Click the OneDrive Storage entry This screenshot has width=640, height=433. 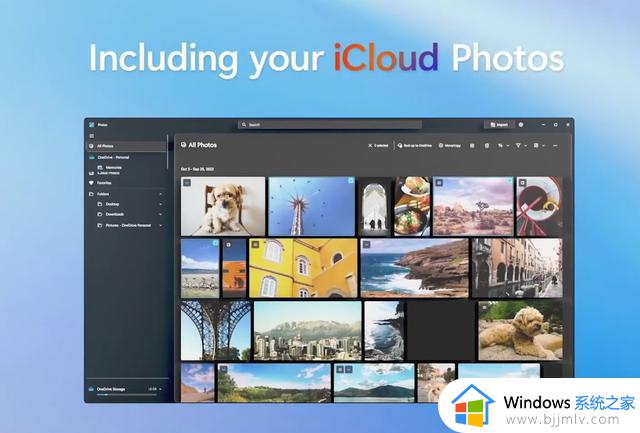pyautogui.click(x=127, y=390)
